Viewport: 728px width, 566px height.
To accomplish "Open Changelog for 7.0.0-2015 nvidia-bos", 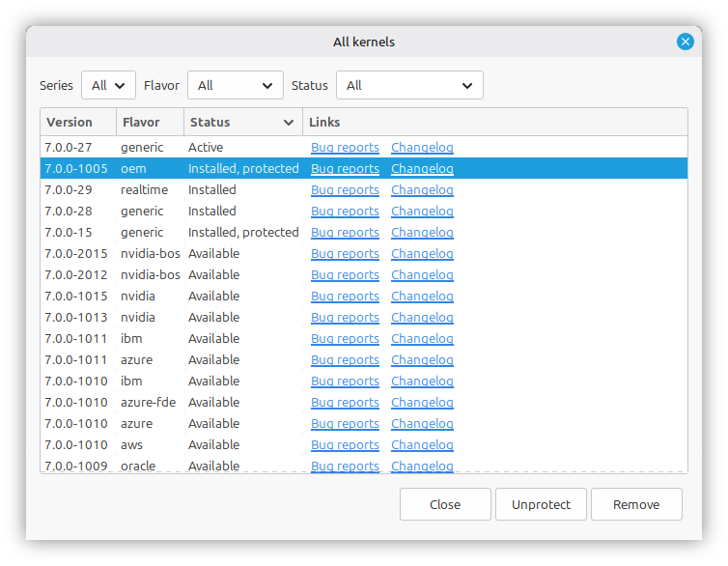I will 422,253.
